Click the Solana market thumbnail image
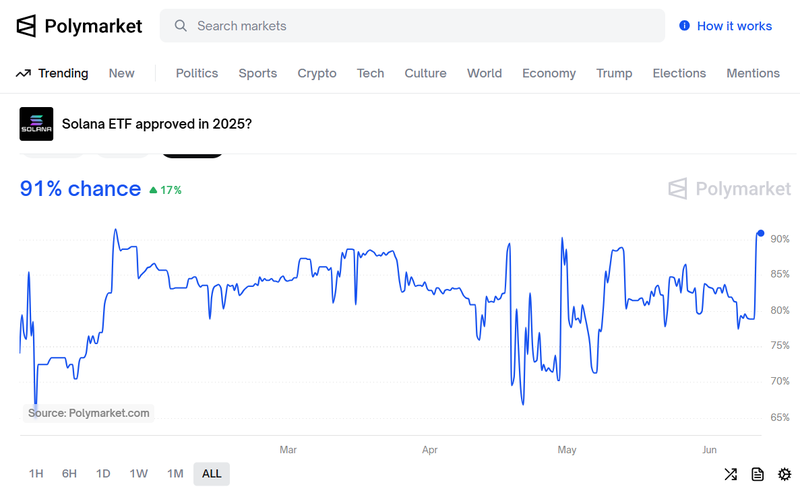The image size is (800, 497). pos(36,124)
